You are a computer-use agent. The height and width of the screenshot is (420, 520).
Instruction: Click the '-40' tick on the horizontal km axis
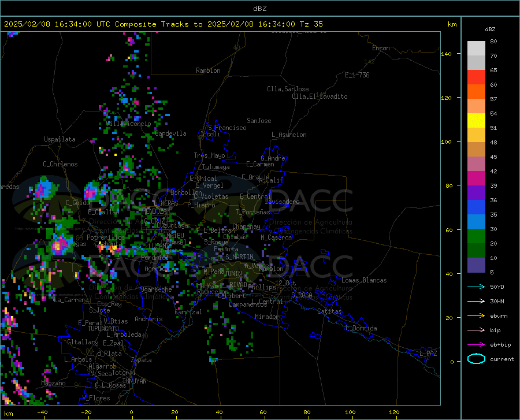42,412
